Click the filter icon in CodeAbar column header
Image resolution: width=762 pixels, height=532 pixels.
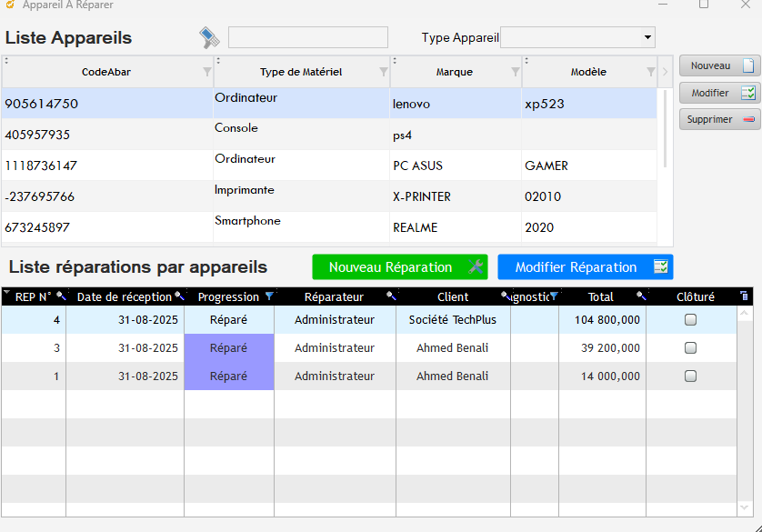[206, 72]
